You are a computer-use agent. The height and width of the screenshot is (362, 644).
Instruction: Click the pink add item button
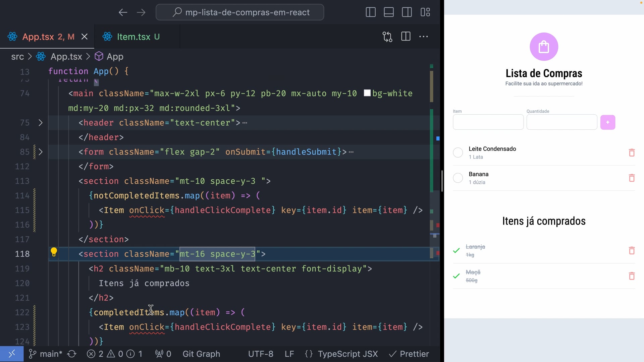pos(607,122)
